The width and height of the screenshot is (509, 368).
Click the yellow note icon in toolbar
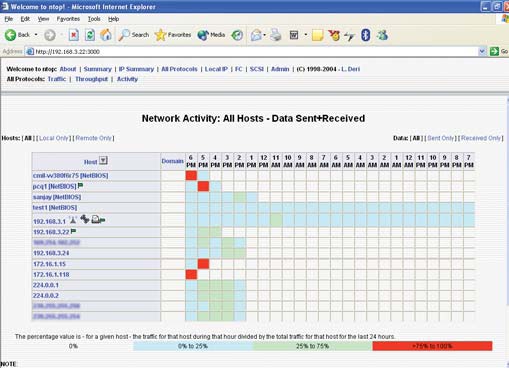(x=317, y=35)
